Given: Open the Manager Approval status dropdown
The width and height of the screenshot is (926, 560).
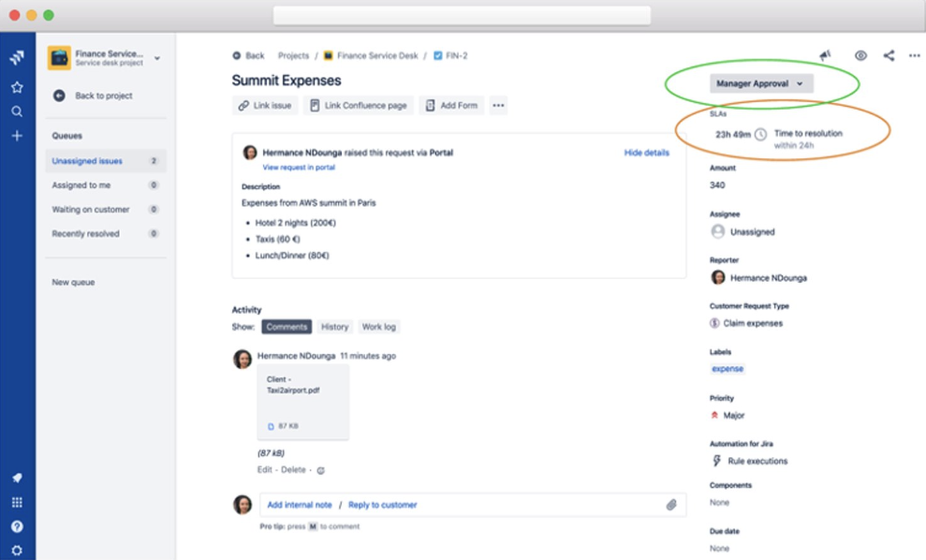Looking at the screenshot, I should click(760, 83).
